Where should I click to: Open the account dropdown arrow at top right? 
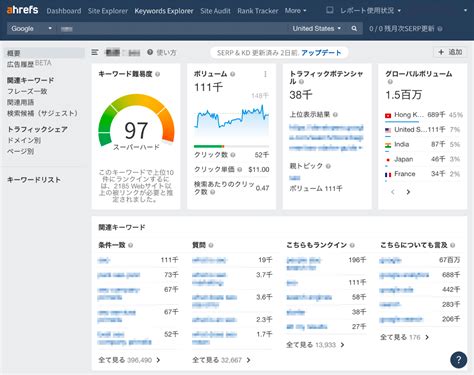coord(465,11)
